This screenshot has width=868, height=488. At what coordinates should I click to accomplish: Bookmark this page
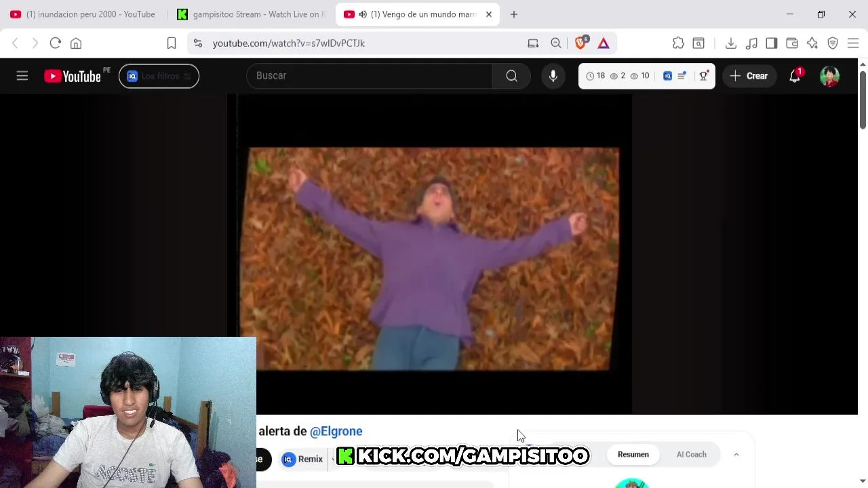pos(172,43)
